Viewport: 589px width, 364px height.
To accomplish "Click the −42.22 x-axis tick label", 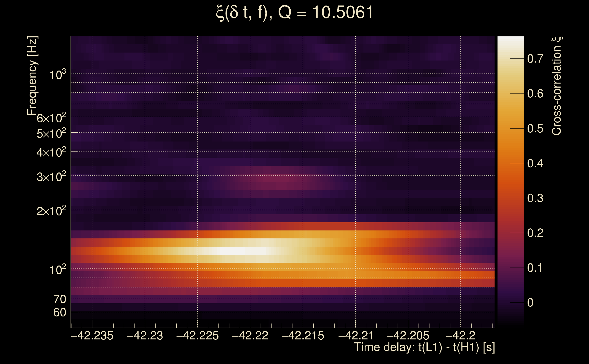I will coord(250,336).
